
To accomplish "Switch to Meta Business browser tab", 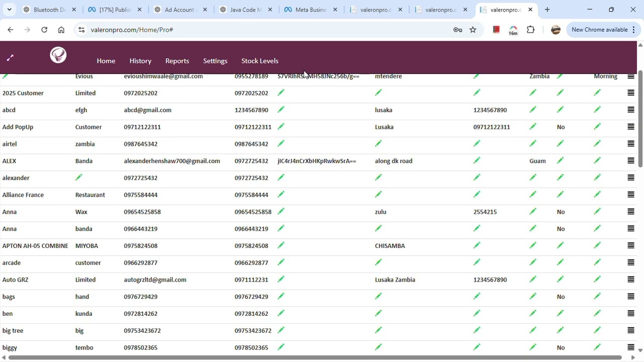I will (x=311, y=10).
